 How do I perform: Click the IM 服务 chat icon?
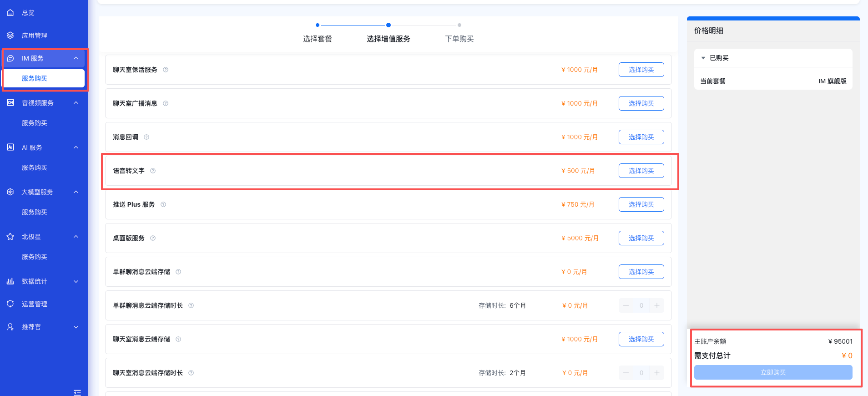pyautogui.click(x=10, y=58)
